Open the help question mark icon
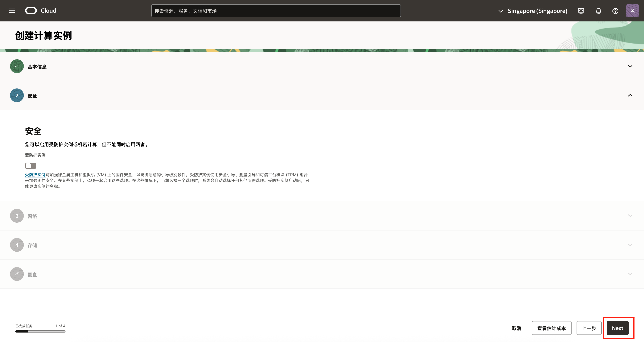The width and height of the screenshot is (644, 342). [615, 11]
